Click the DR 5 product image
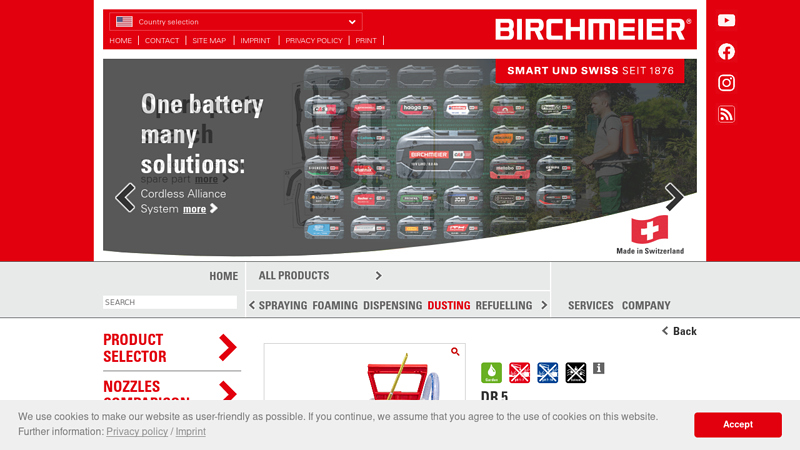The width and height of the screenshot is (800, 450). pyautogui.click(x=364, y=372)
